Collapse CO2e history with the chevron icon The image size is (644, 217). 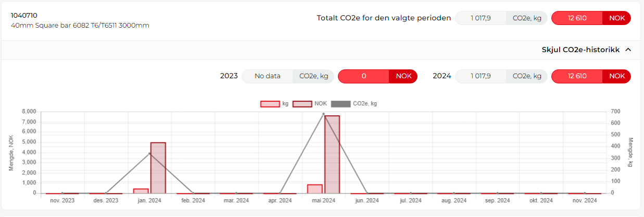pos(628,50)
